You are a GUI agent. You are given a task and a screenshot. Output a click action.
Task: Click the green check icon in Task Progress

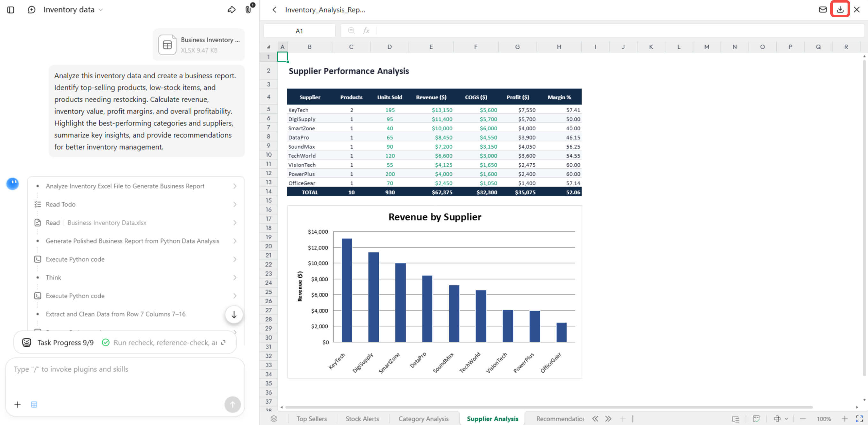pyautogui.click(x=105, y=343)
